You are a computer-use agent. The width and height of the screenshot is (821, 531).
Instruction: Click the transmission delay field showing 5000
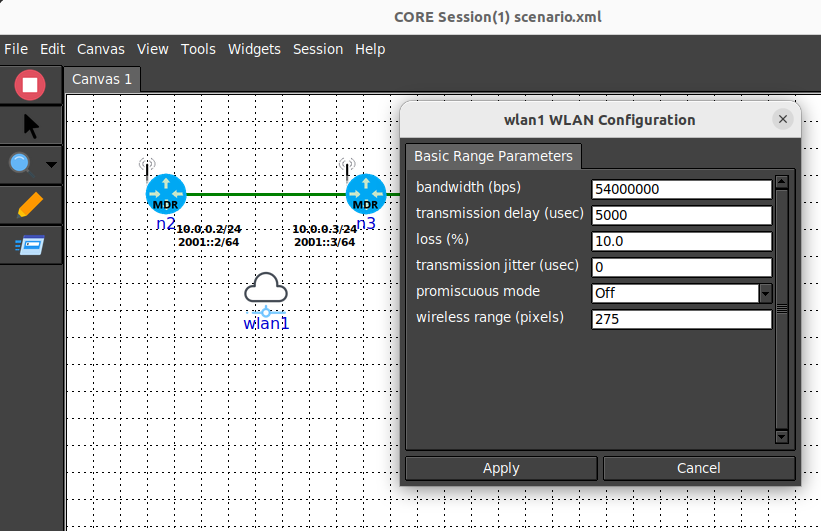click(x=681, y=215)
